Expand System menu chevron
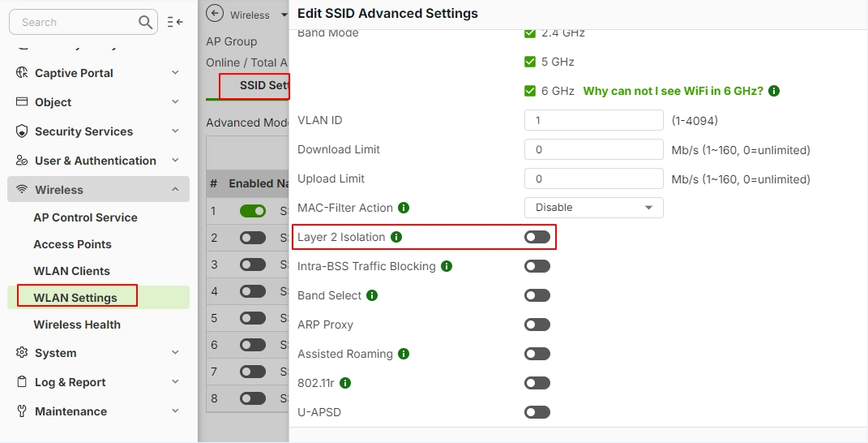868x443 pixels. pos(175,353)
